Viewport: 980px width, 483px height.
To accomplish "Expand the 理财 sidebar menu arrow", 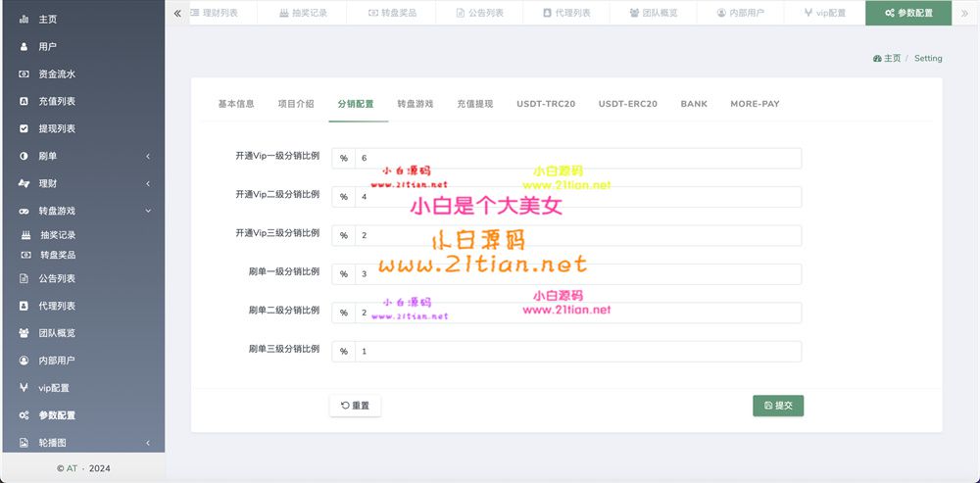I will click(x=148, y=184).
